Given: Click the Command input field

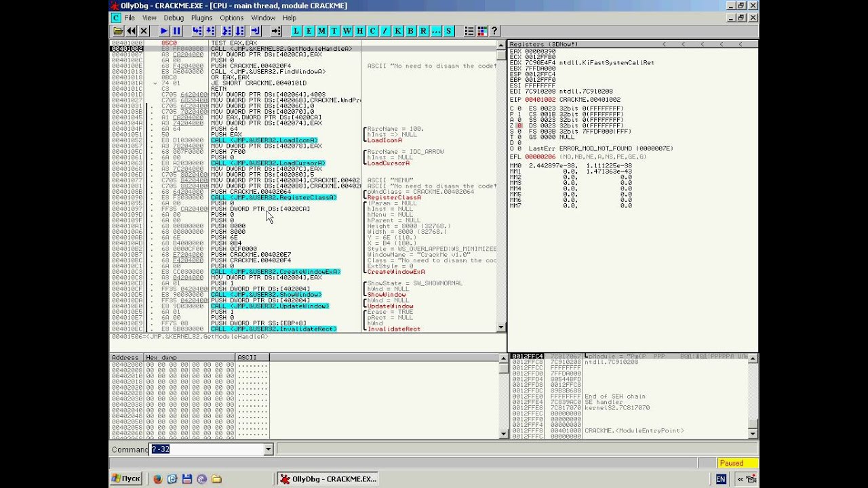Looking at the screenshot, I should tap(207, 449).
